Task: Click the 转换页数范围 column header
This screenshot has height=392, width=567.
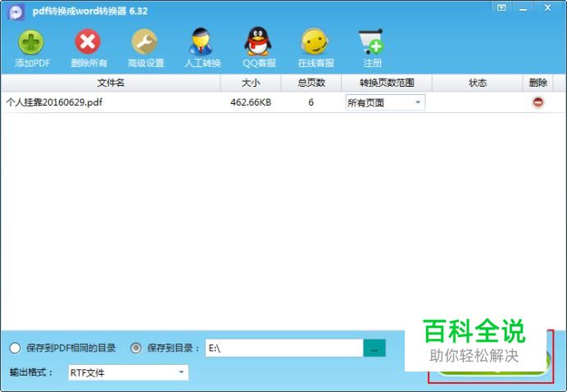Action: (387, 83)
